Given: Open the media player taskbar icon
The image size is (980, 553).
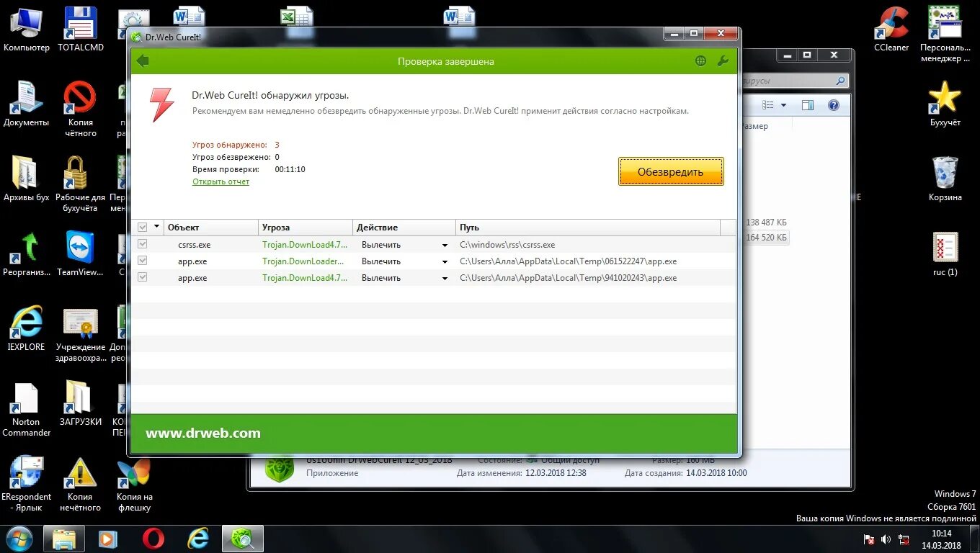Looking at the screenshot, I should click(108, 539).
